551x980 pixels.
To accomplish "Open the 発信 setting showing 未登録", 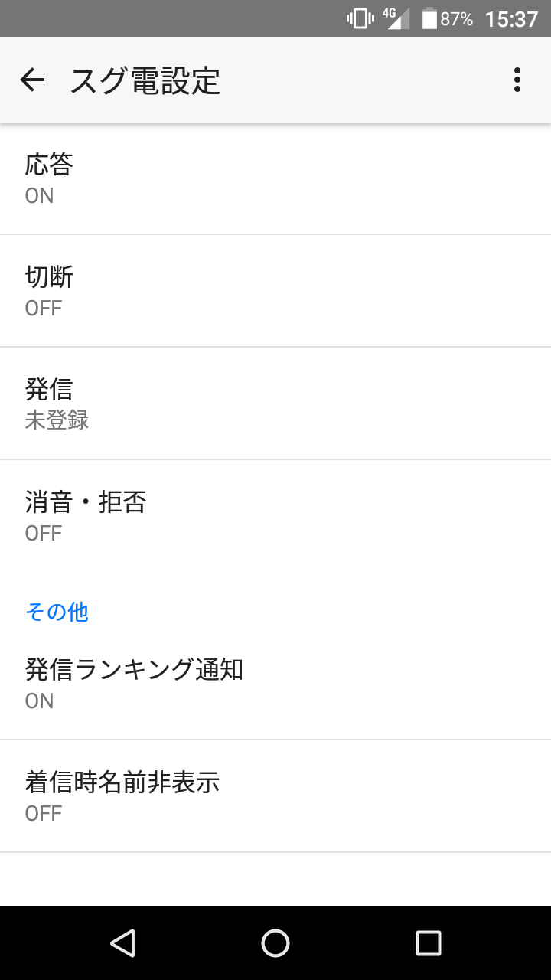I will [x=275, y=403].
